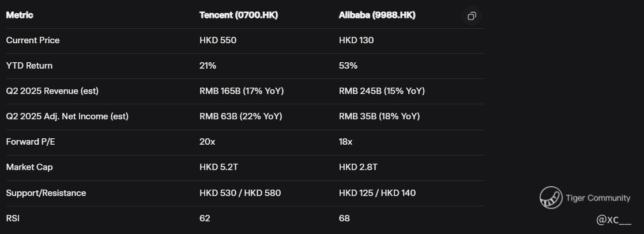Select the Metric column header
Viewport: 644px width, 234px height.
pos(20,15)
